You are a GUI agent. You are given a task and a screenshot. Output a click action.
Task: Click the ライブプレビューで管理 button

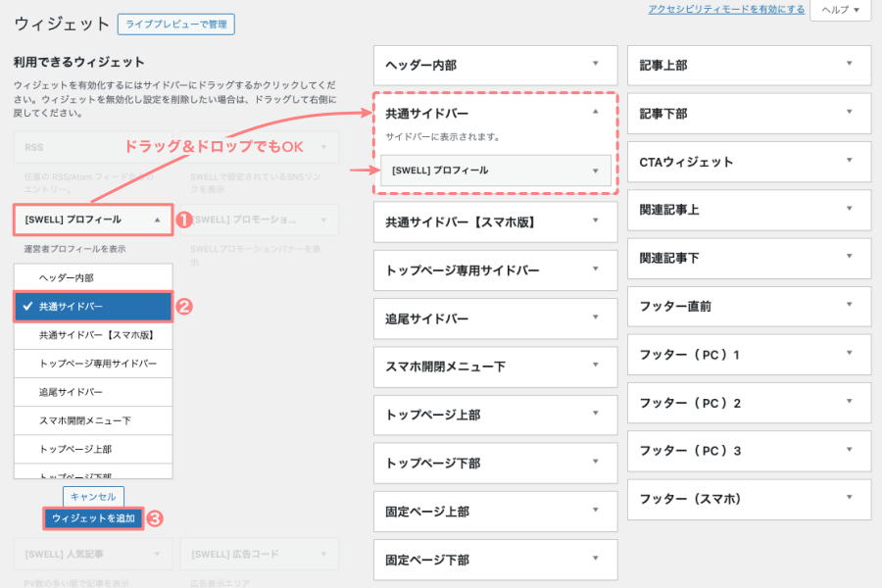(175, 24)
